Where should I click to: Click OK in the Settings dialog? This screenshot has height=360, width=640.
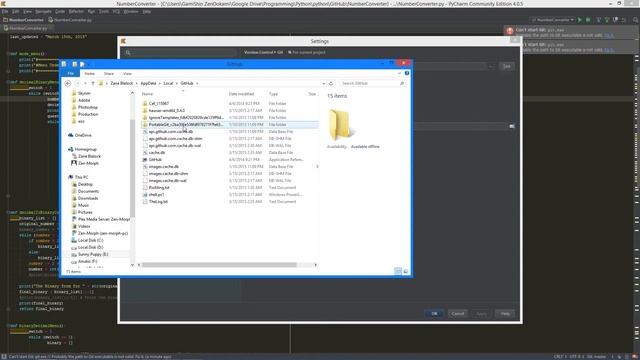434,313
